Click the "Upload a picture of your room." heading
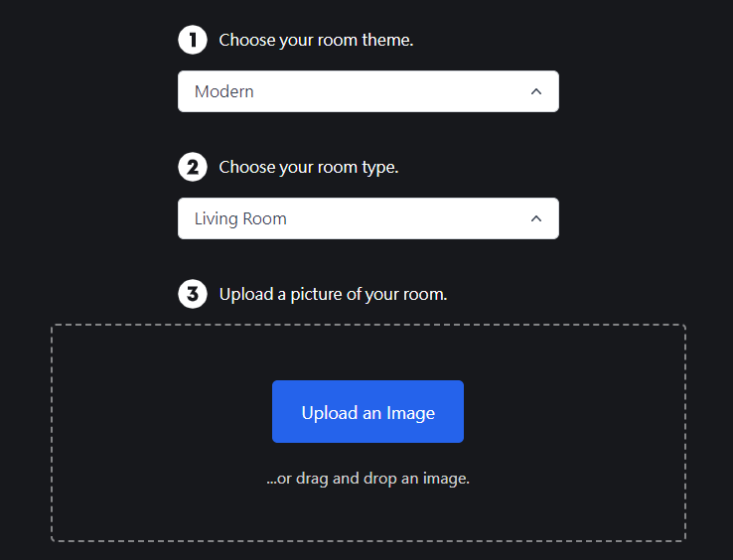The image size is (733, 560). pyautogui.click(x=333, y=295)
